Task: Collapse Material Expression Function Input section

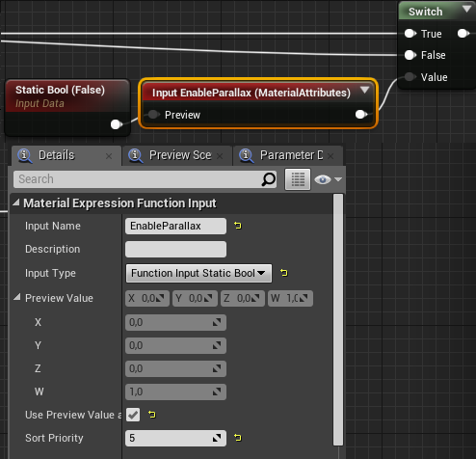Action: [x=15, y=202]
